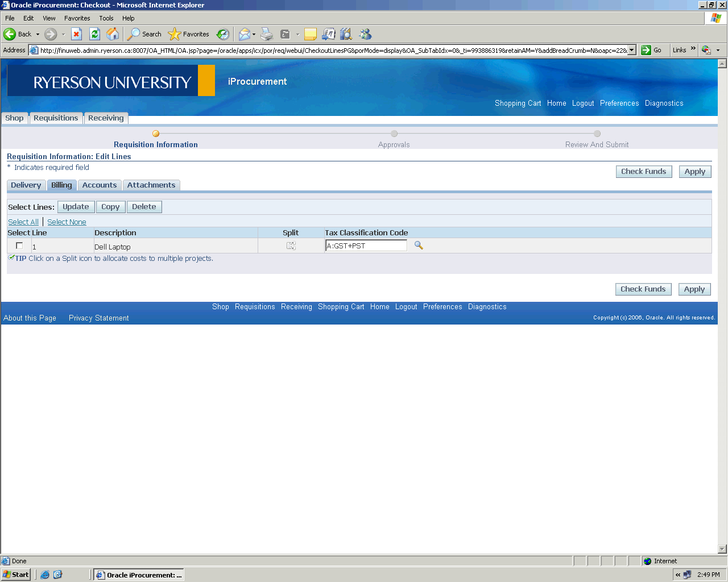The height and width of the screenshot is (582, 728).
Task: Click the Print icon in toolbar
Action: [267, 34]
